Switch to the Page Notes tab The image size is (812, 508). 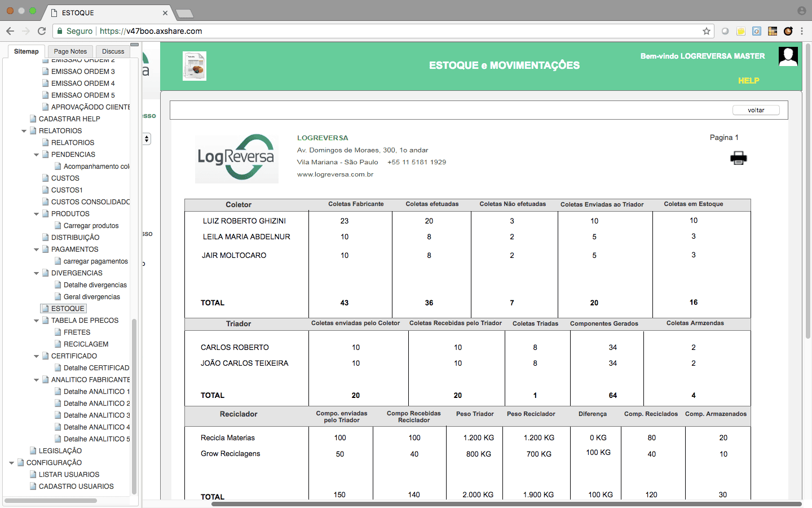[x=70, y=51]
